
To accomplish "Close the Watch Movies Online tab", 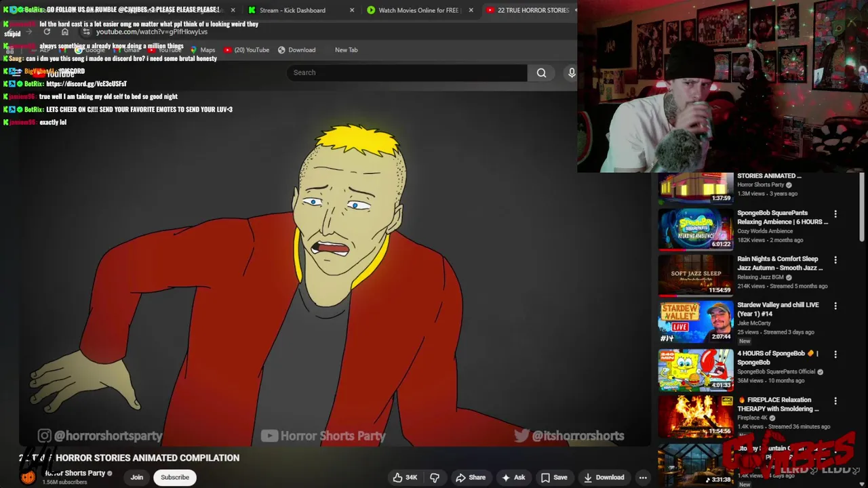I will coord(471,10).
